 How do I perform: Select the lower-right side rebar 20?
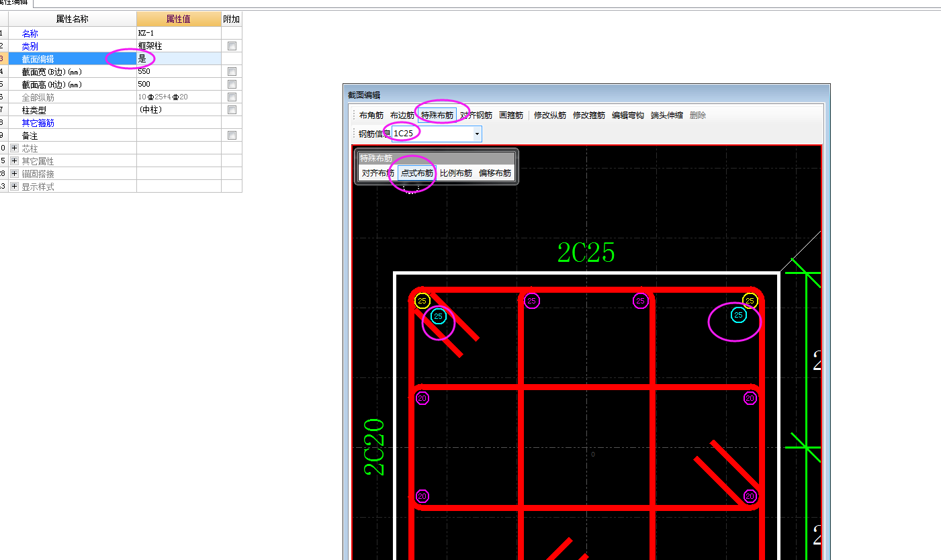(750, 497)
